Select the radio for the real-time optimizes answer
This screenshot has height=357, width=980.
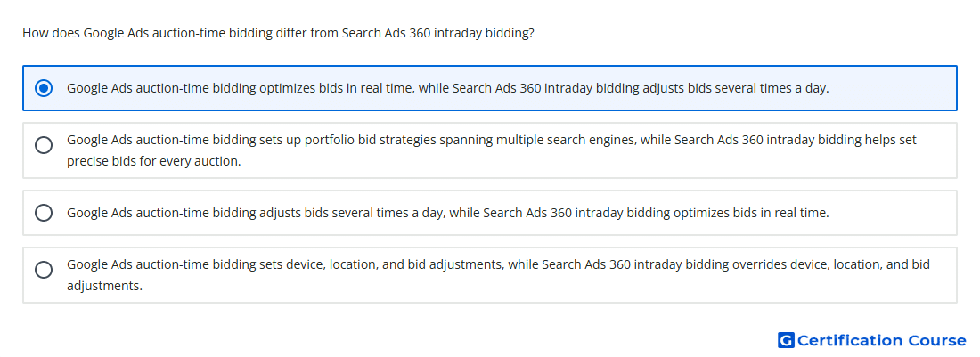click(x=44, y=88)
